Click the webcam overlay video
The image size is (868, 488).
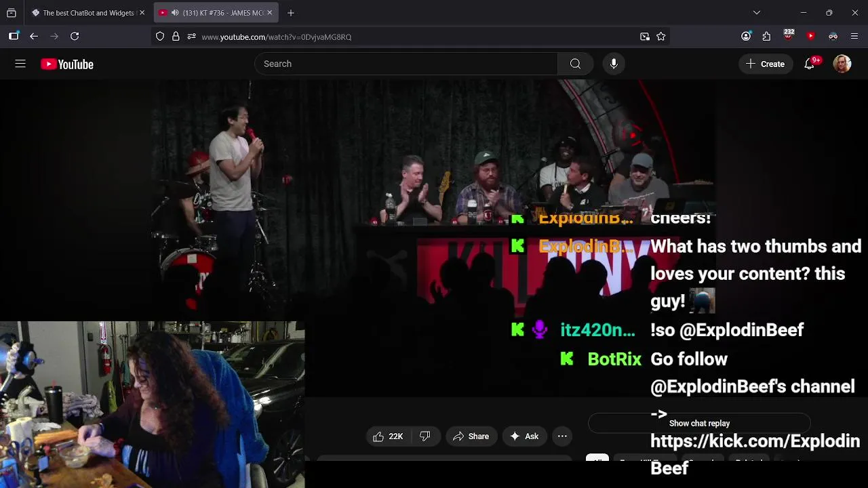[153, 405]
